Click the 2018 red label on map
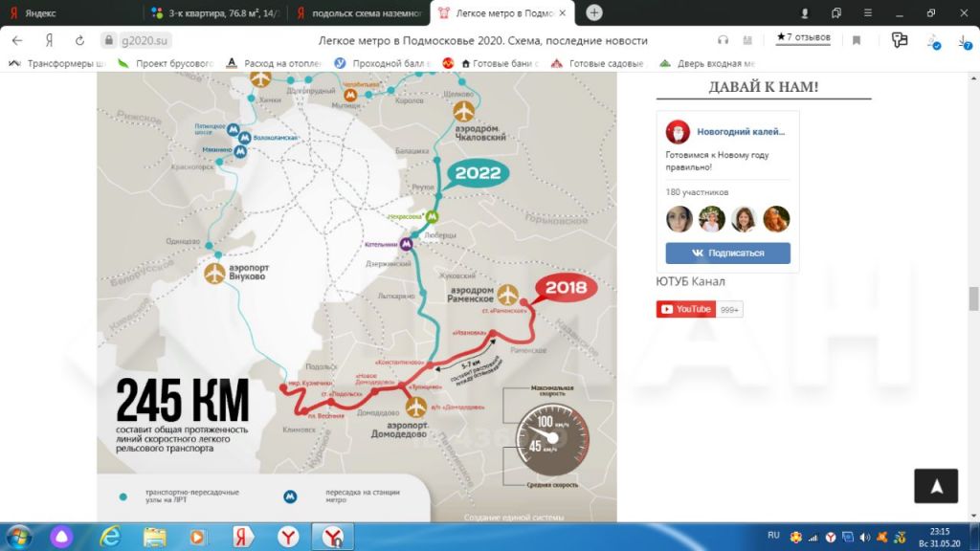Image resolution: width=980 pixels, height=551 pixels. (x=567, y=287)
